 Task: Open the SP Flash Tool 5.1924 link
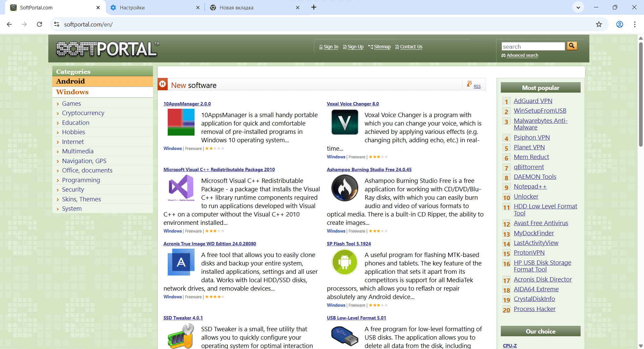(349, 244)
